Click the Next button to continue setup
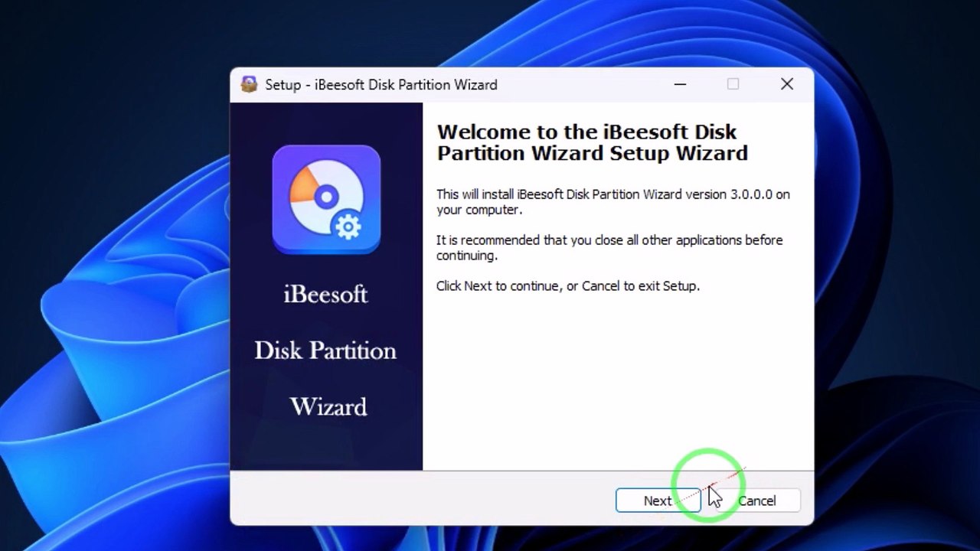980x551 pixels. click(x=658, y=500)
